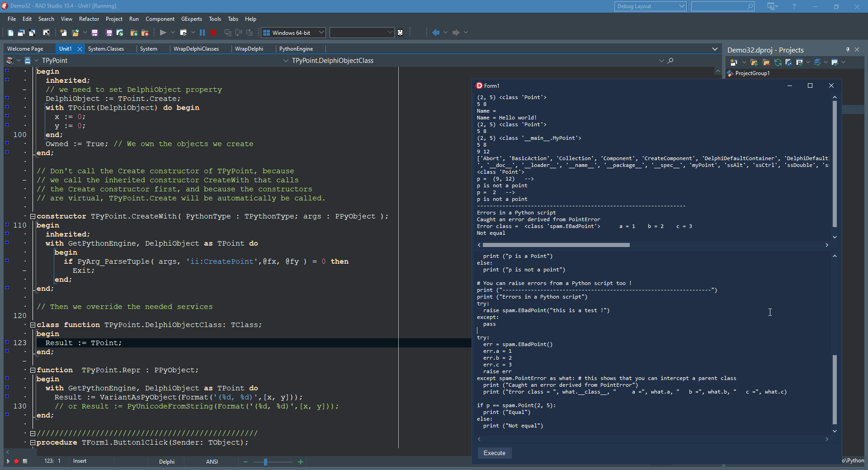Viewport: 868px width, 470px height.
Task: Select ProjectGroup1 in Projects tree
Action: tap(752, 73)
